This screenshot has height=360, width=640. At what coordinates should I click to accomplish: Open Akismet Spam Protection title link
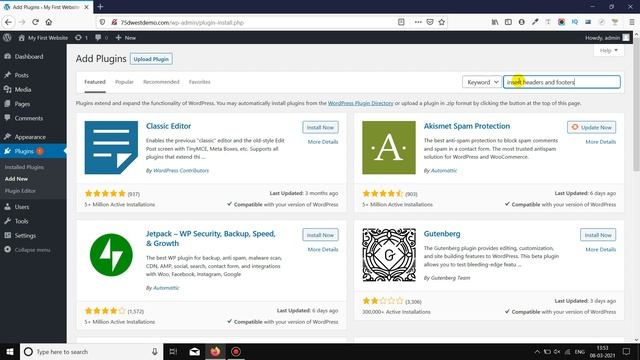click(467, 126)
